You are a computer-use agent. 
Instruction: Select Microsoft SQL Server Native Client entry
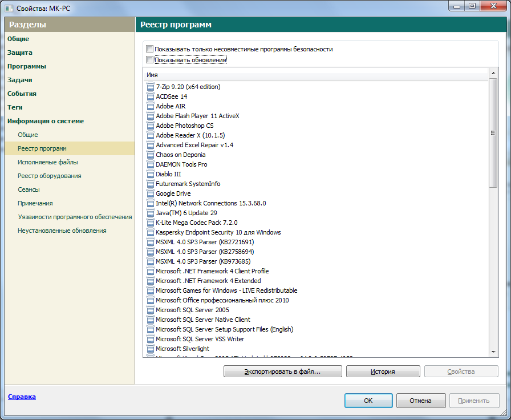[x=203, y=320]
